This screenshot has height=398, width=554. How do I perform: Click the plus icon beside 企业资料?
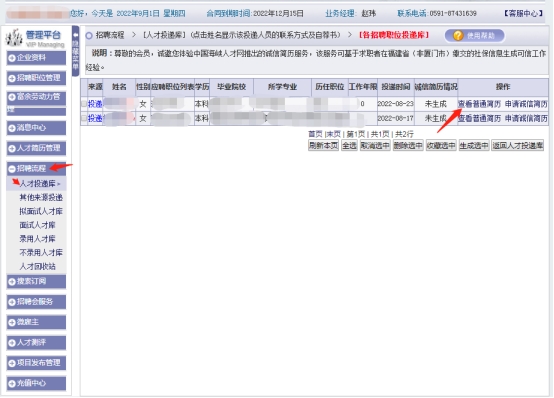coord(12,58)
